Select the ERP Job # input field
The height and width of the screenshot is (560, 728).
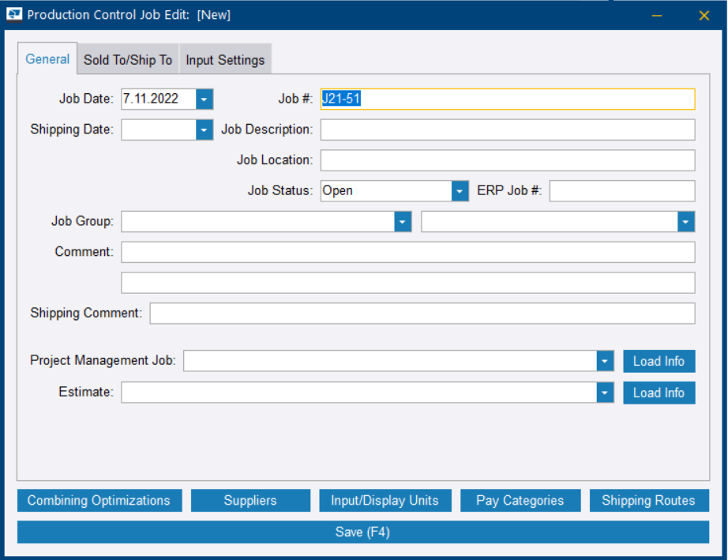(x=622, y=190)
